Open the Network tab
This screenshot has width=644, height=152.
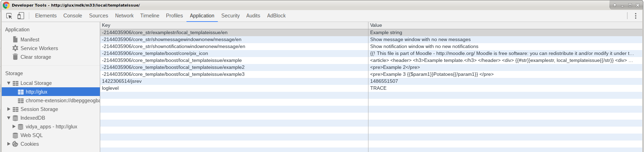(x=124, y=16)
